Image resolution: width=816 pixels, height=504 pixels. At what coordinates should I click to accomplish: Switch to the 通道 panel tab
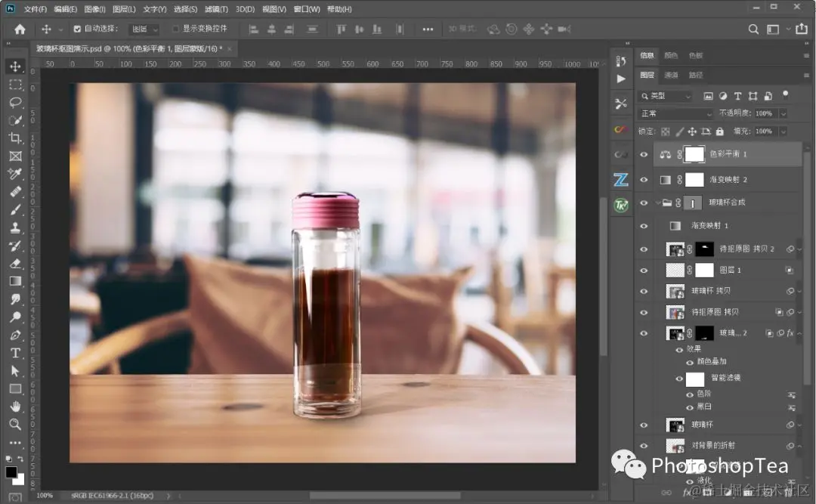pos(671,75)
